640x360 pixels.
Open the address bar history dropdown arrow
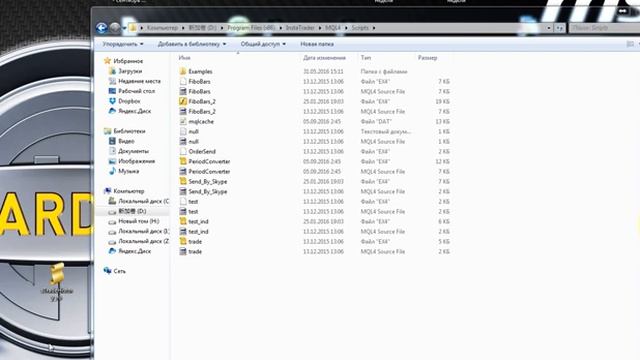pyautogui.click(x=549, y=28)
